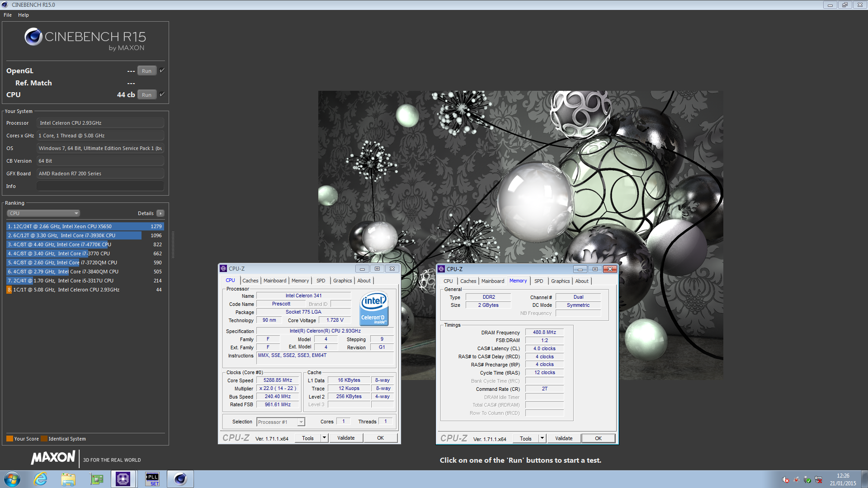
Task: Run the OpenGL benchmark test
Action: click(x=146, y=71)
